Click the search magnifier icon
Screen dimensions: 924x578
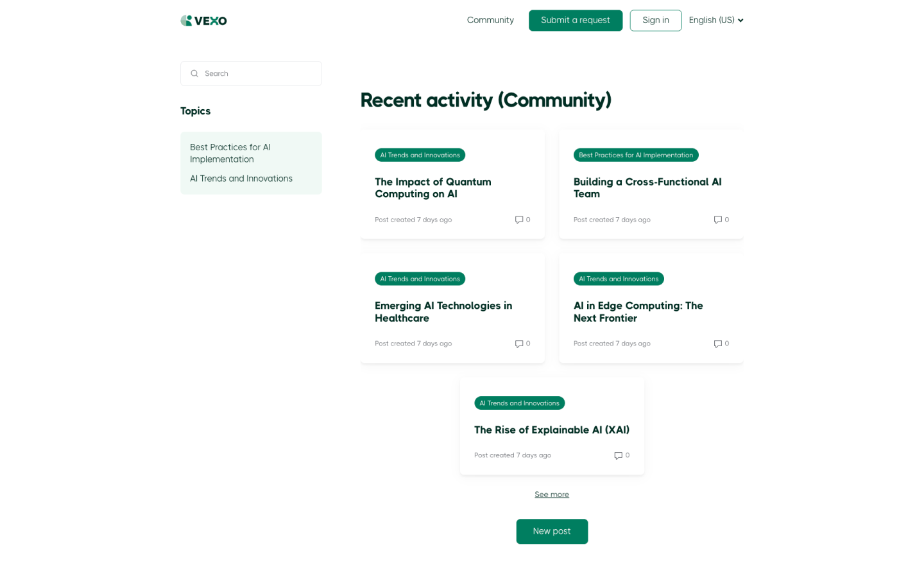click(x=194, y=74)
